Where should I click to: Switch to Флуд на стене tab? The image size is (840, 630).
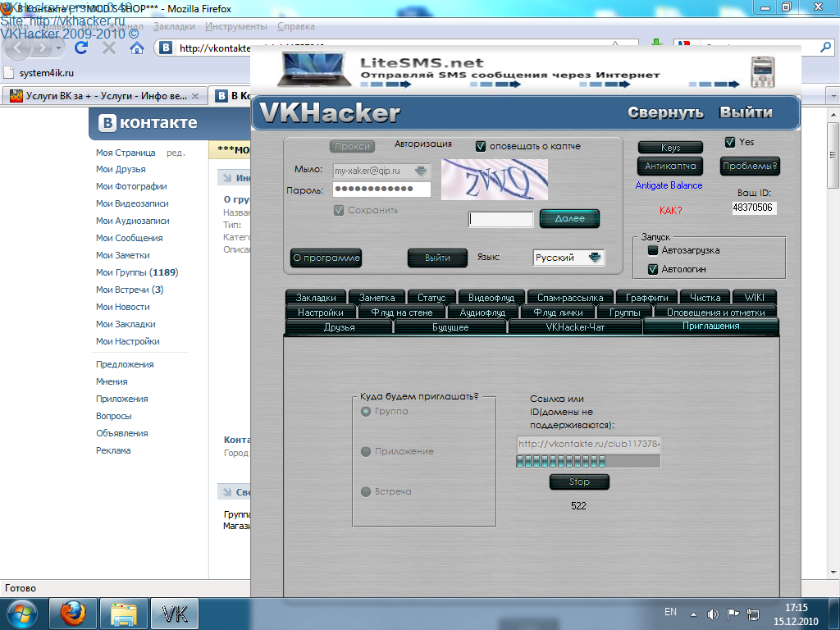(x=402, y=313)
